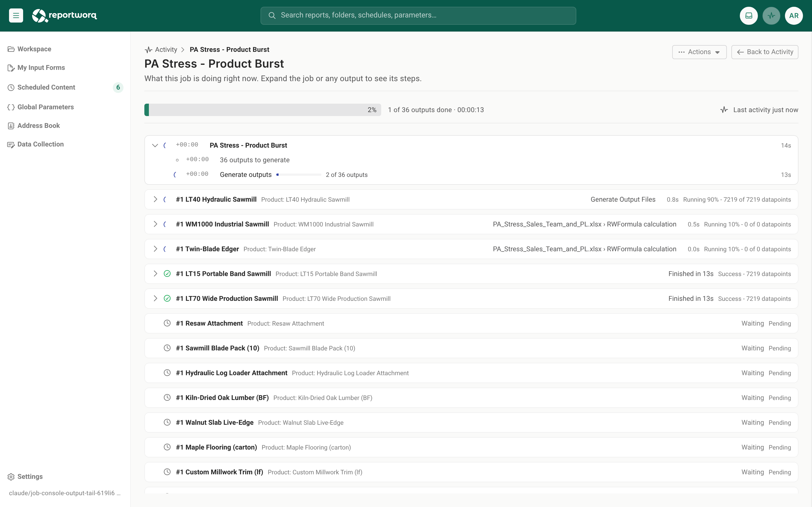Click the 2% overall job progress bar

click(262, 110)
